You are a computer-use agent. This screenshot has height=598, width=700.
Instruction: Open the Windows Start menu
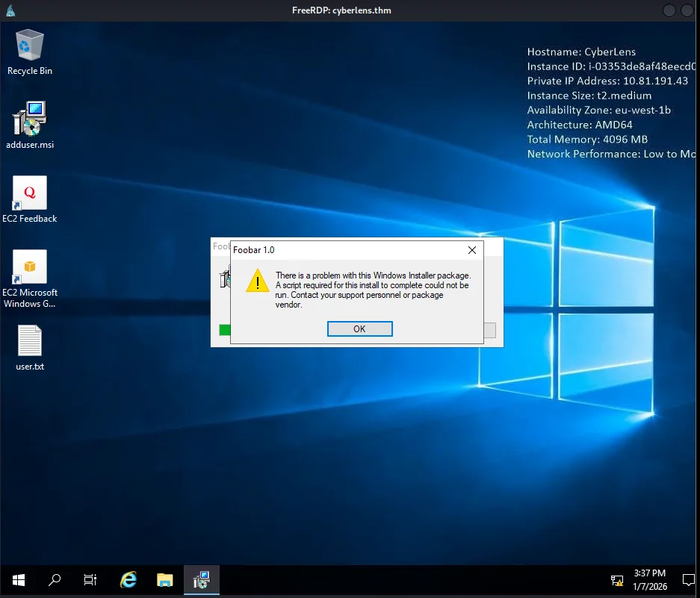pyautogui.click(x=18, y=579)
